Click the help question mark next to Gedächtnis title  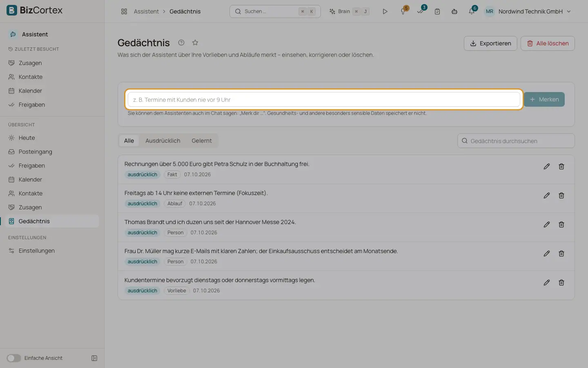tap(181, 43)
